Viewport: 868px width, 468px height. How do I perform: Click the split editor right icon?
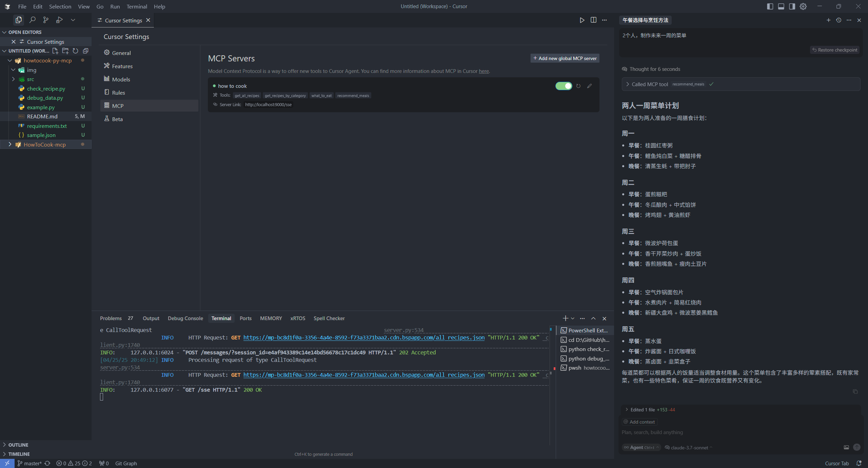coord(593,20)
